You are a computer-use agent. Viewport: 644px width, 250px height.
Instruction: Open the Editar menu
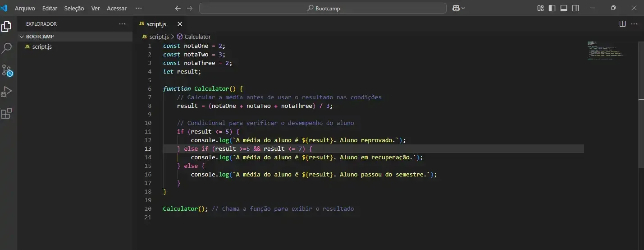[50, 8]
